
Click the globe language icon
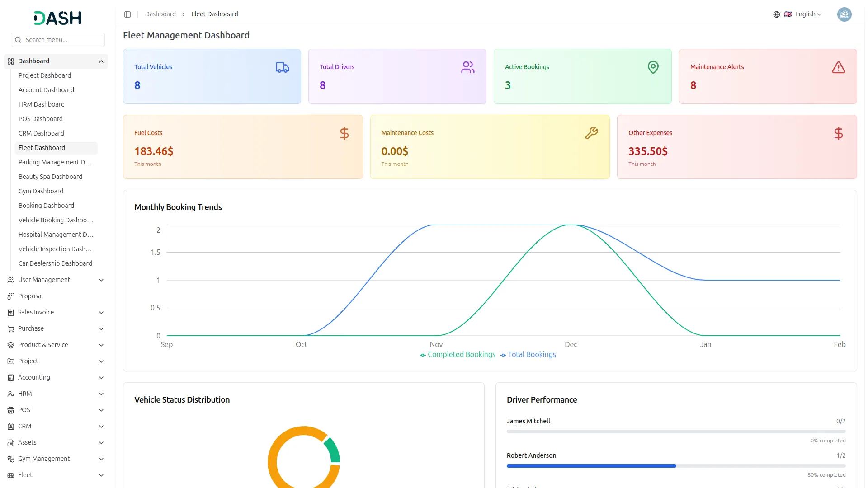point(777,14)
